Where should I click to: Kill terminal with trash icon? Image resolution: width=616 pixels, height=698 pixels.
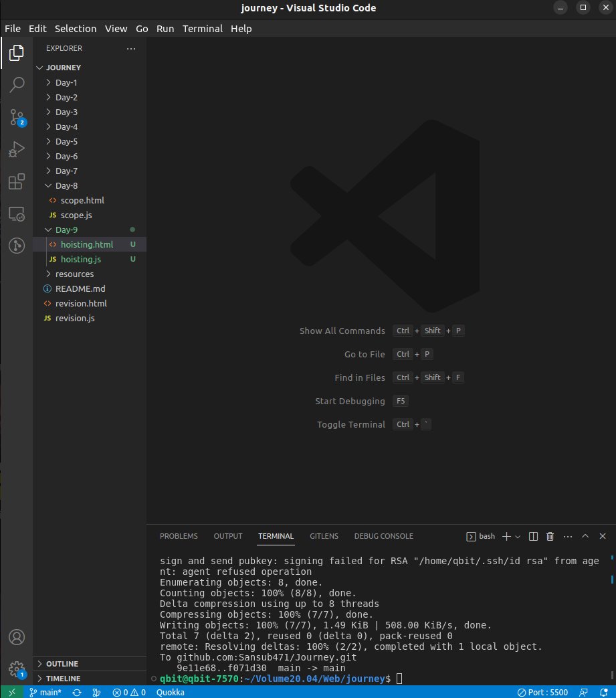point(550,537)
